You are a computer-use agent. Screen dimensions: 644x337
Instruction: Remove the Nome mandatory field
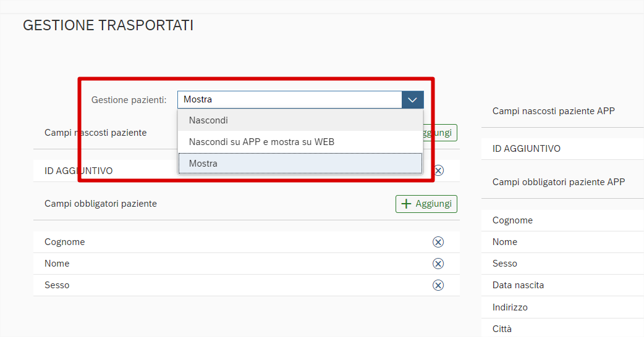(438, 264)
